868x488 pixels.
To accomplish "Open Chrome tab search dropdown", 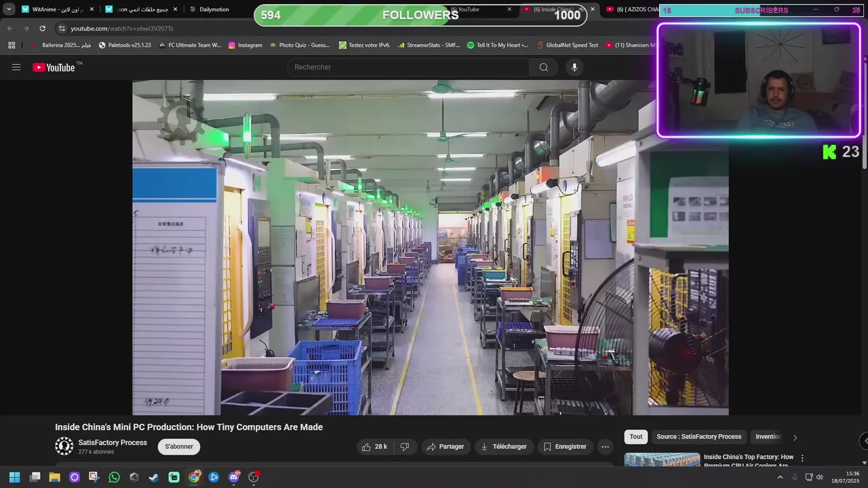I will (x=9, y=9).
